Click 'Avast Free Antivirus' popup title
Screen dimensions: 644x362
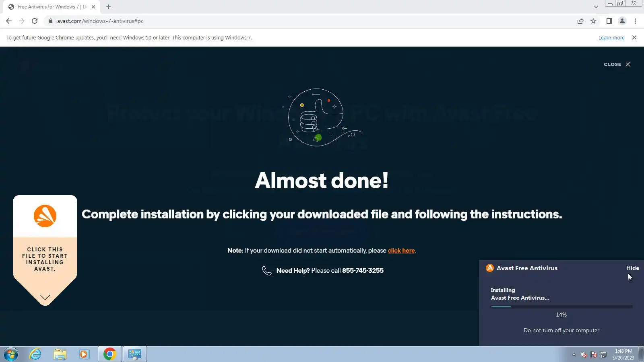click(527, 268)
